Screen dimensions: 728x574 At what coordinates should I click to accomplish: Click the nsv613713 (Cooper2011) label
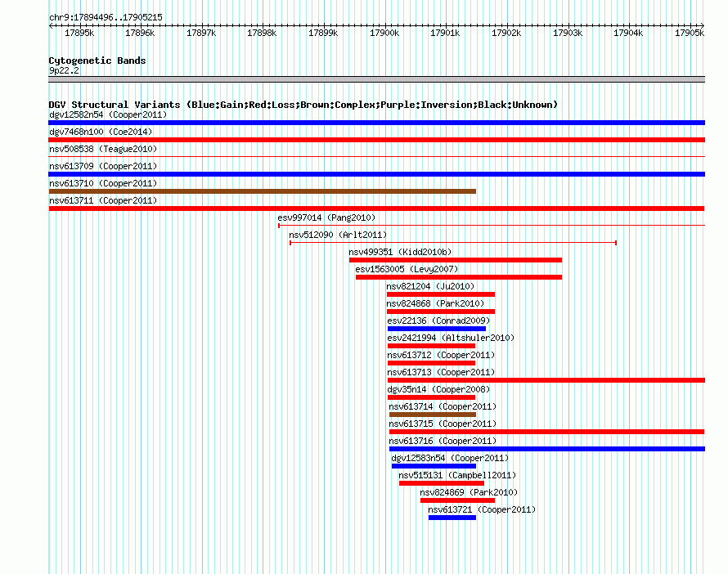(x=441, y=372)
